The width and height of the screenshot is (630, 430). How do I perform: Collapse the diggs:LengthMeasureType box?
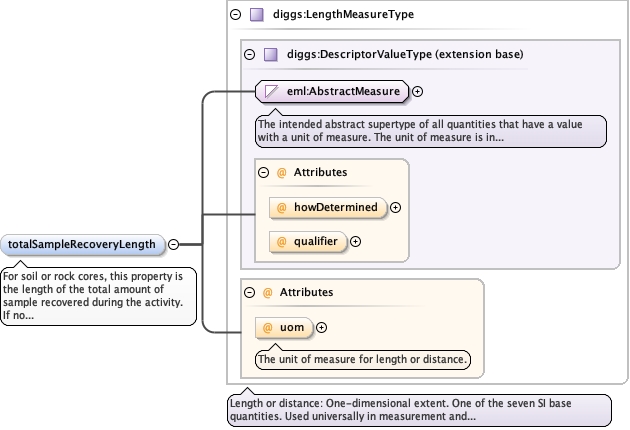point(236,15)
